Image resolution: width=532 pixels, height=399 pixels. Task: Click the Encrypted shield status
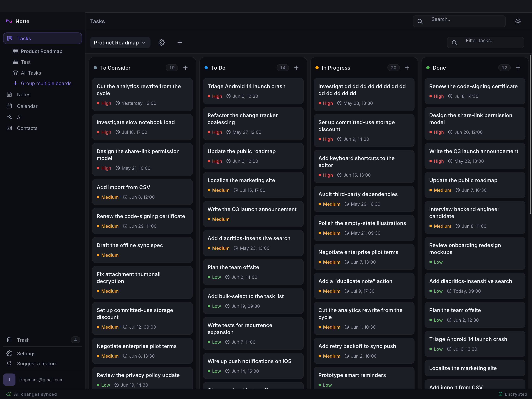pyautogui.click(x=513, y=394)
